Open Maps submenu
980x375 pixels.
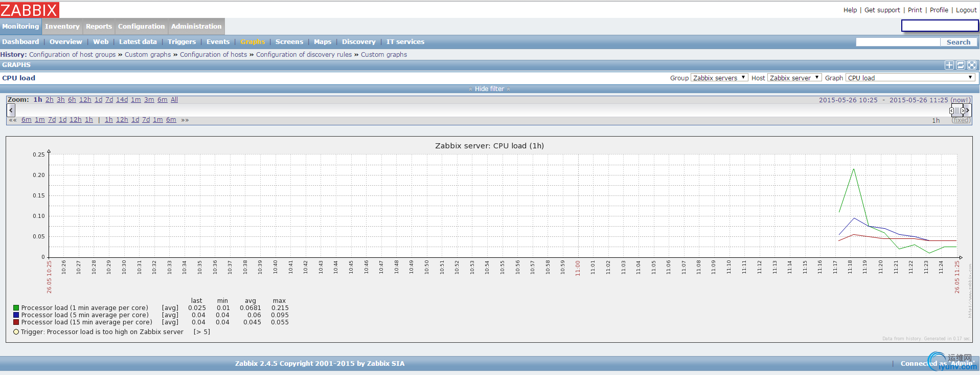[323, 42]
